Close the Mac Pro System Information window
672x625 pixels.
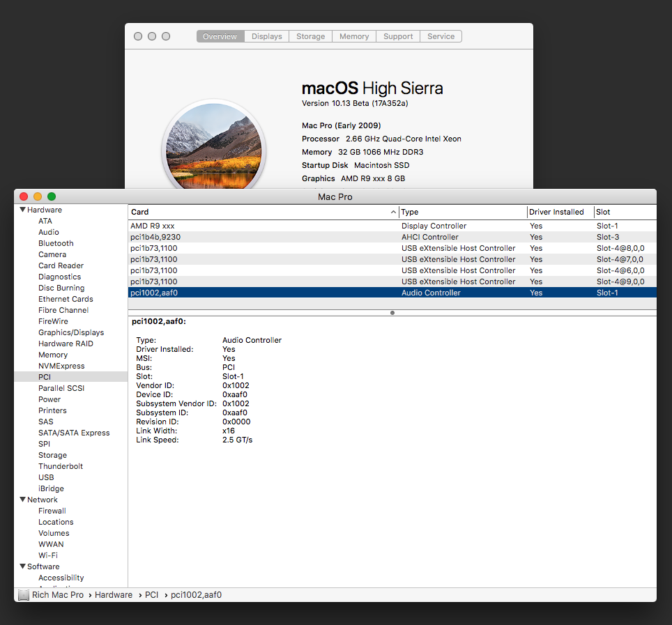[x=24, y=196]
